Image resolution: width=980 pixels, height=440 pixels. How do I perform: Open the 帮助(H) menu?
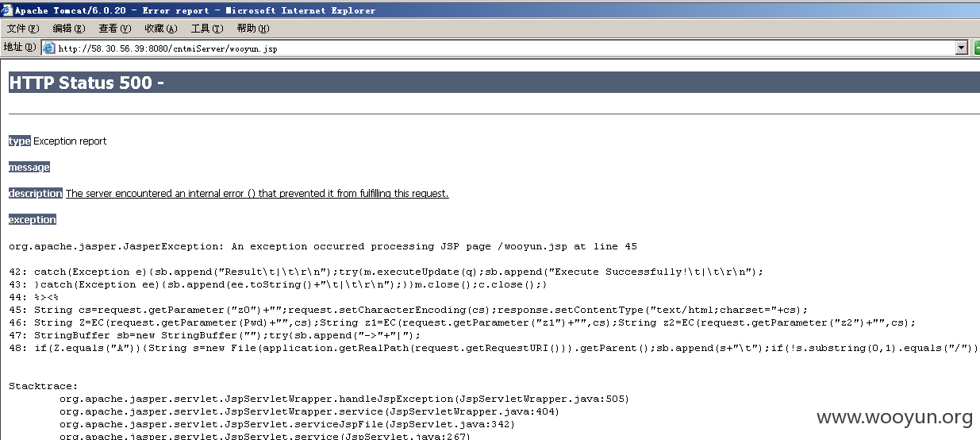[x=253, y=29]
